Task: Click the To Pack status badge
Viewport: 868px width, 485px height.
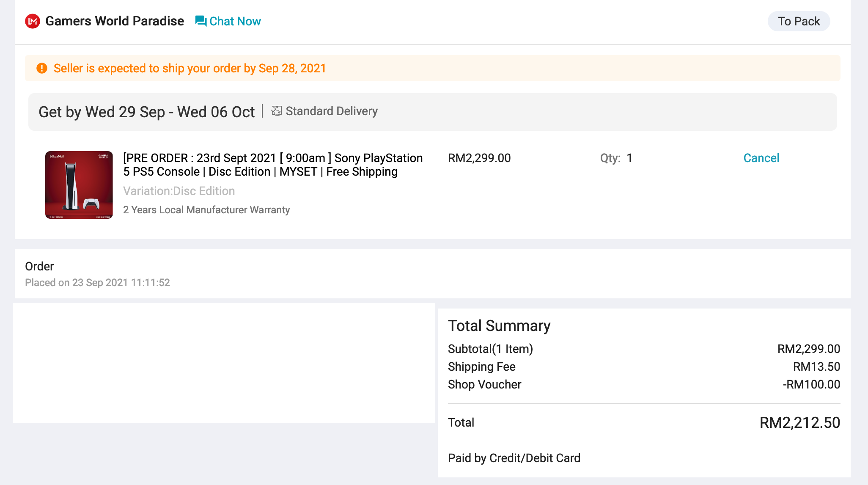Action: tap(798, 21)
